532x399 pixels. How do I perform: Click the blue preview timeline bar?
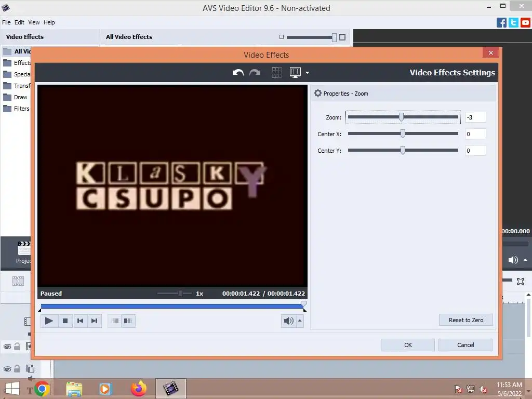tap(171, 306)
